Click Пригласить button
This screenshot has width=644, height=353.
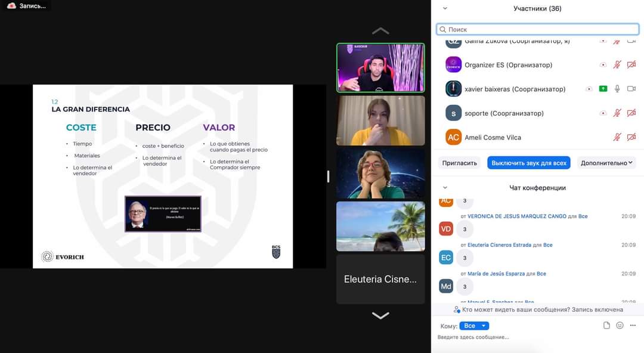click(x=459, y=163)
